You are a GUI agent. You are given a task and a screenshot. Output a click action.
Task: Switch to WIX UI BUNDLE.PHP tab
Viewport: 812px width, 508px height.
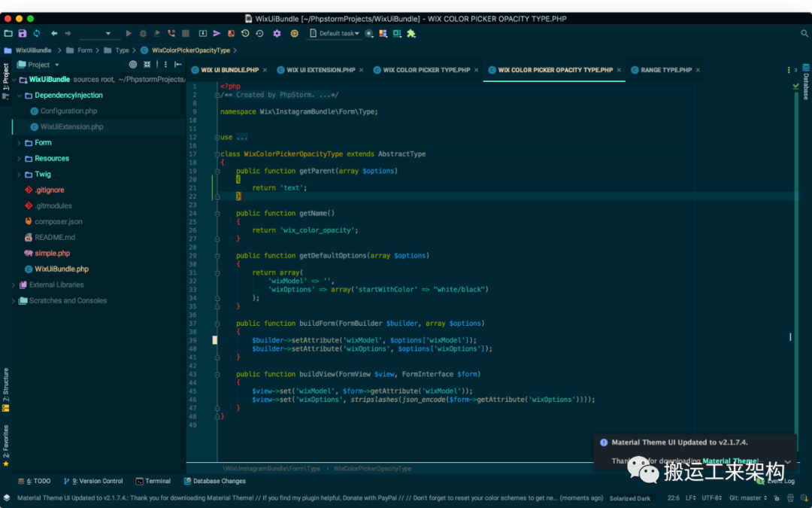[229, 70]
